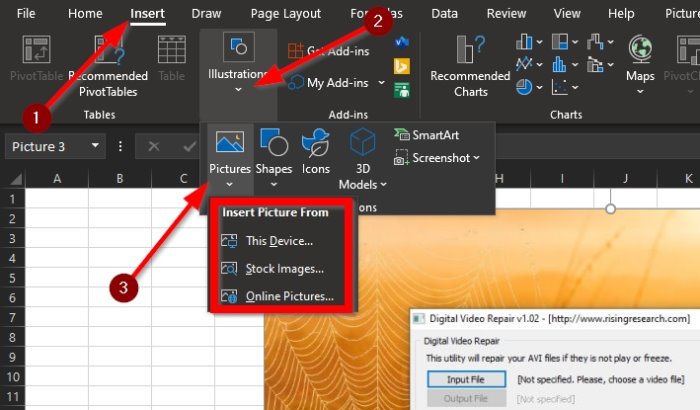Click the PivotTable icon

[36, 58]
